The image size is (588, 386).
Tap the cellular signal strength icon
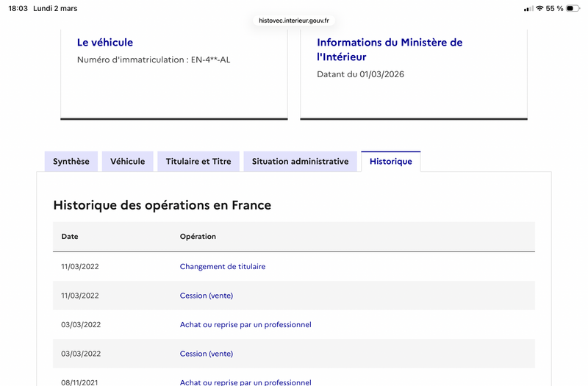click(x=528, y=9)
